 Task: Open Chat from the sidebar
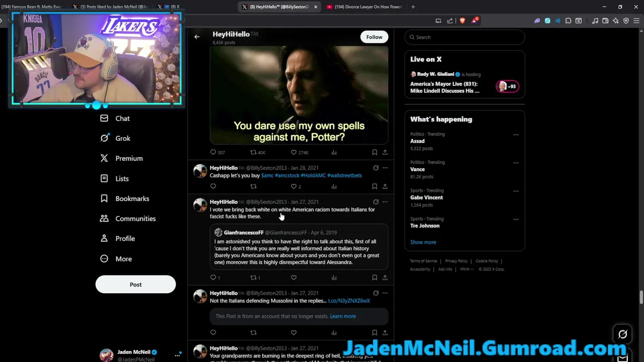(x=115, y=118)
